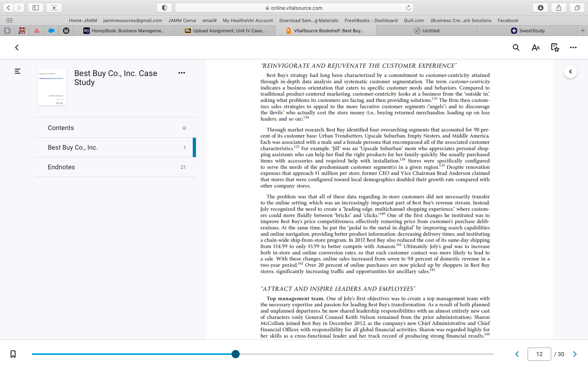
Task: Go back to the Bookshelf library
Action: point(17,47)
